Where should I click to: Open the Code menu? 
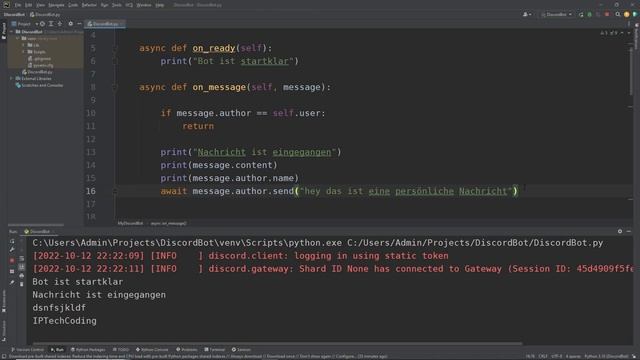coord(73,5)
